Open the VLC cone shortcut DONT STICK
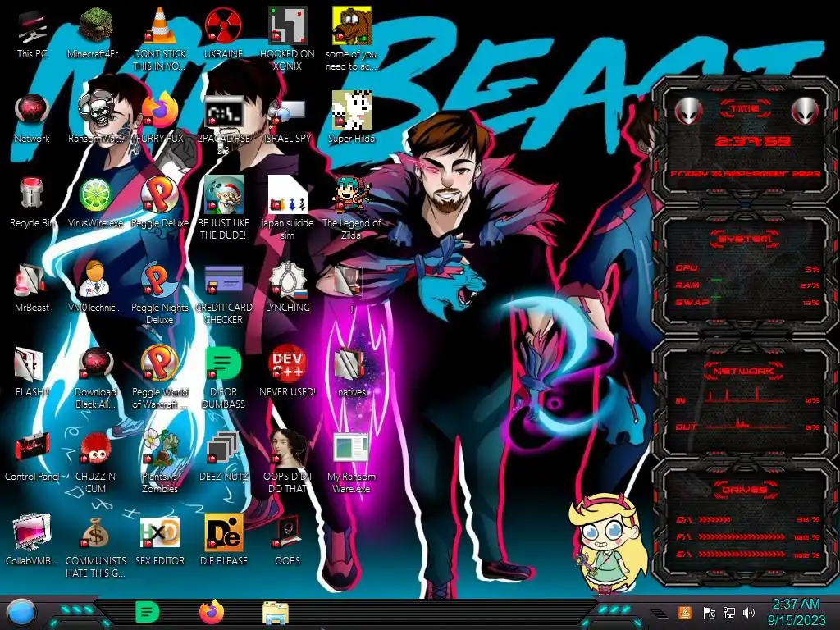 pyautogui.click(x=160, y=25)
